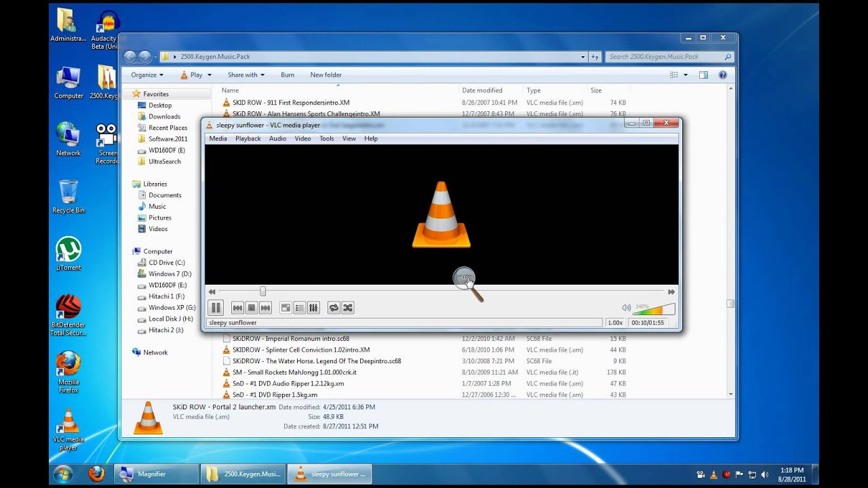Image resolution: width=868 pixels, height=488 pixels.
Task: Refresh the Explorer folder view
Action: click(595, 57)
